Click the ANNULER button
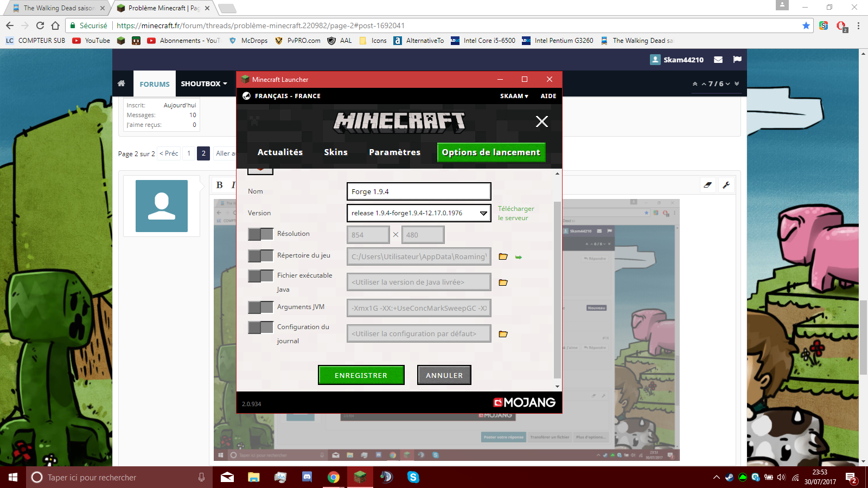Image resolution: width=868 pixels, height=488 pixels. coord(444,375)
